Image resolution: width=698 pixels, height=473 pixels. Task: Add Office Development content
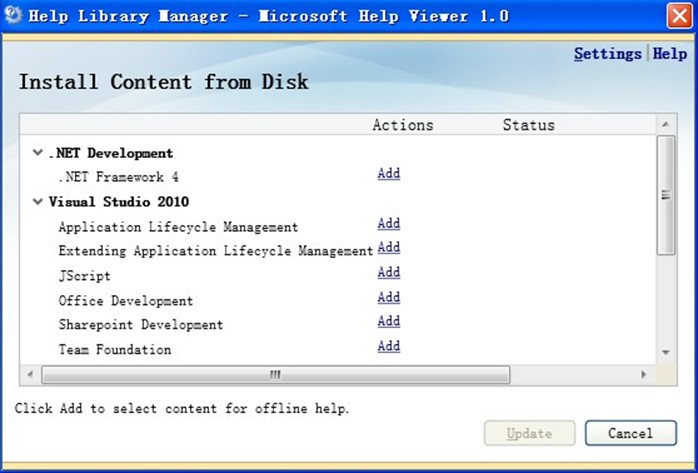coord(389,297)
